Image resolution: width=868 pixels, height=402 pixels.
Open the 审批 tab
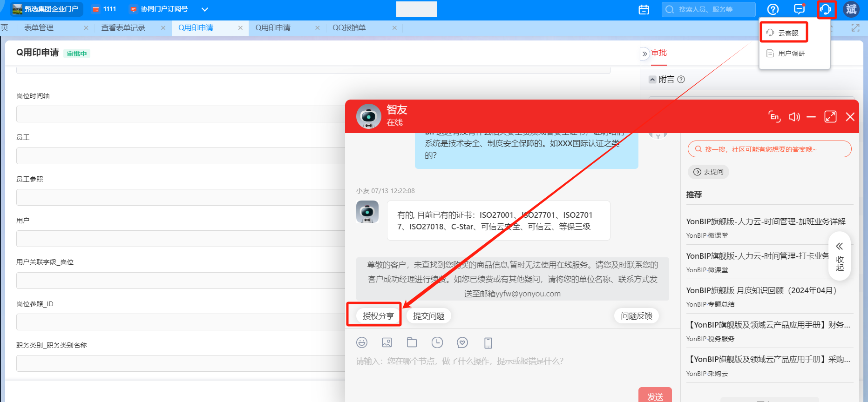tap(659, 53)
